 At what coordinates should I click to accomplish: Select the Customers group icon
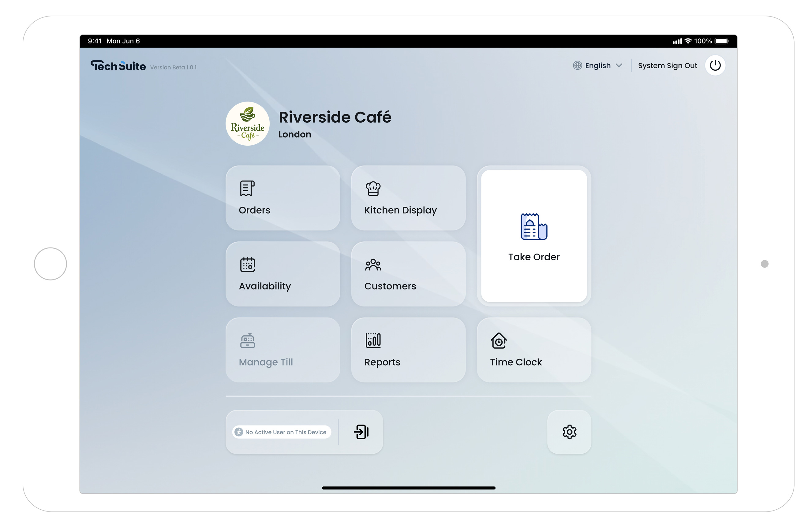tap(372, 264)
